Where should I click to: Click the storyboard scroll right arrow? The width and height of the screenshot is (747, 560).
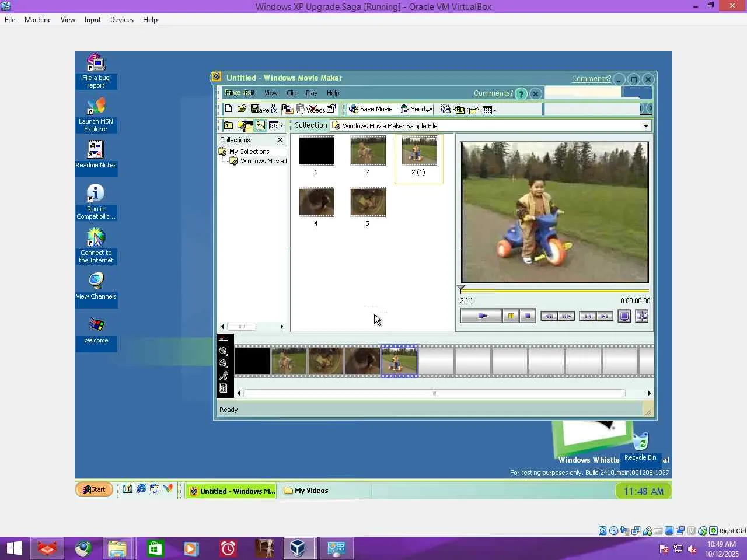click(649, 393)
